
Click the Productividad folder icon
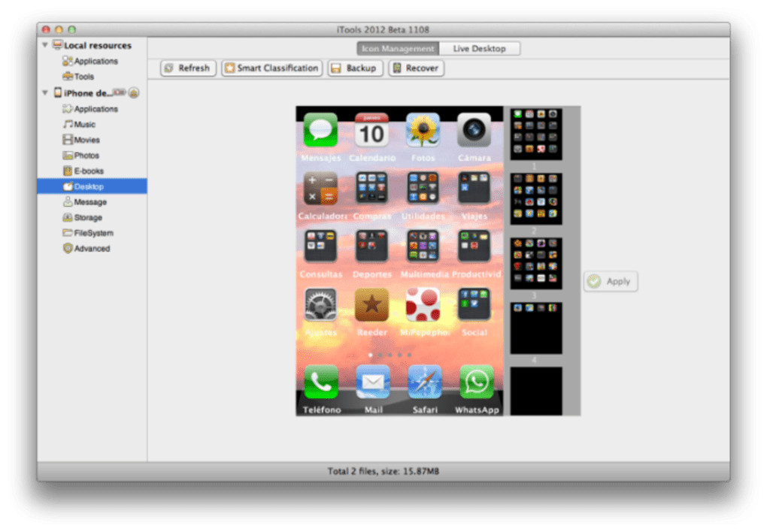[x=474, y=246]
